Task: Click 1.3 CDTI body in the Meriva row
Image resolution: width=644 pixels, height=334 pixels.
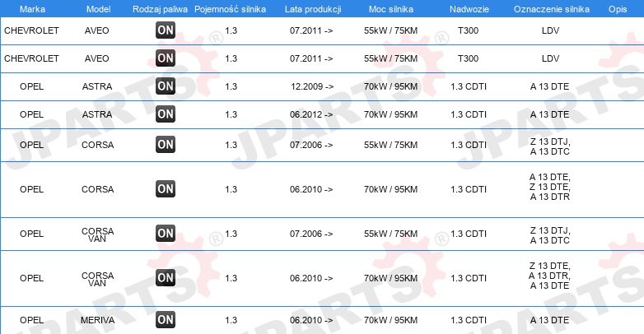Action: point(469,320)
